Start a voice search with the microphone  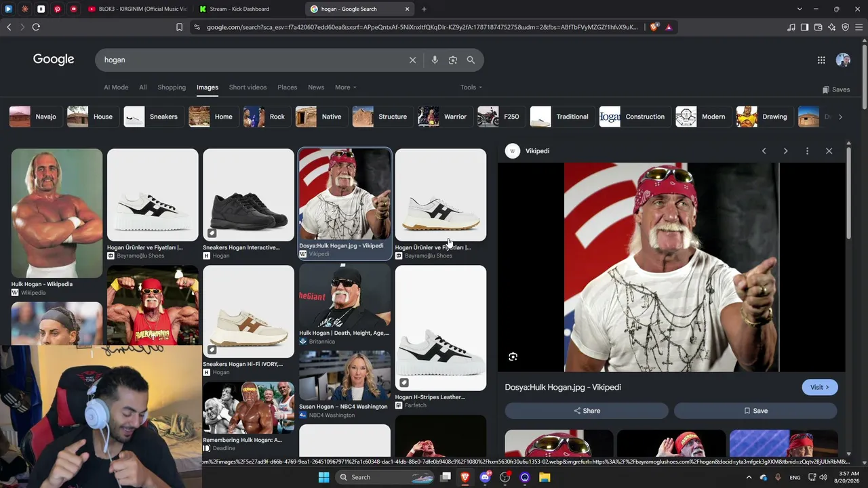435,60
